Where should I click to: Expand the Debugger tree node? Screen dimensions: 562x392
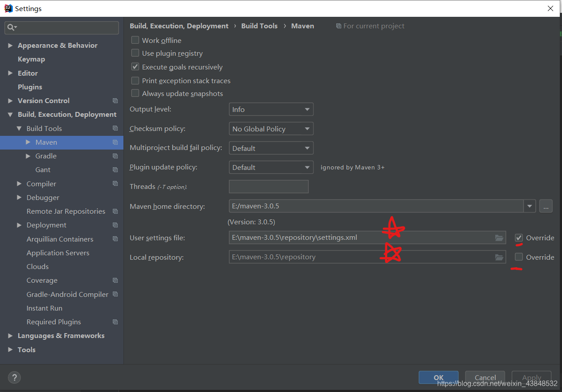[x=19, y=197]
